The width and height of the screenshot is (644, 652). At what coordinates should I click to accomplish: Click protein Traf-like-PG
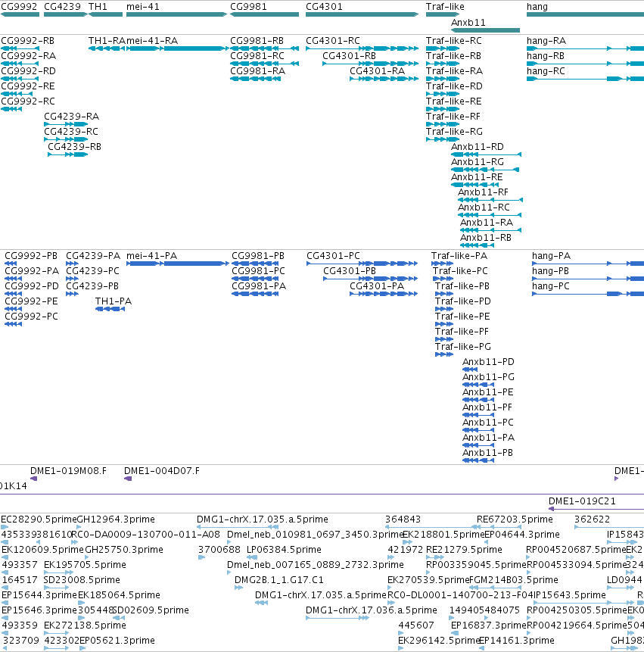coord(444,354)
